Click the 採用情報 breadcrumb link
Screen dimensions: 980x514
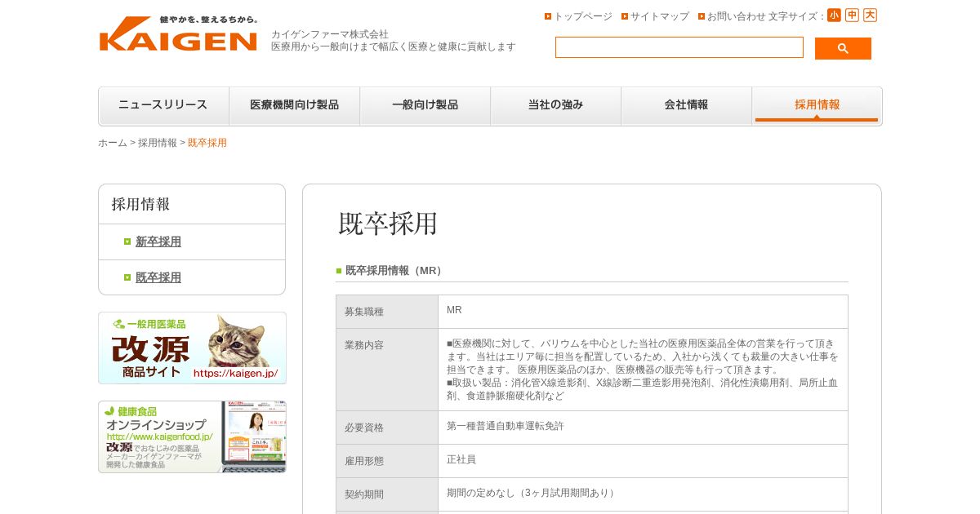158,143
